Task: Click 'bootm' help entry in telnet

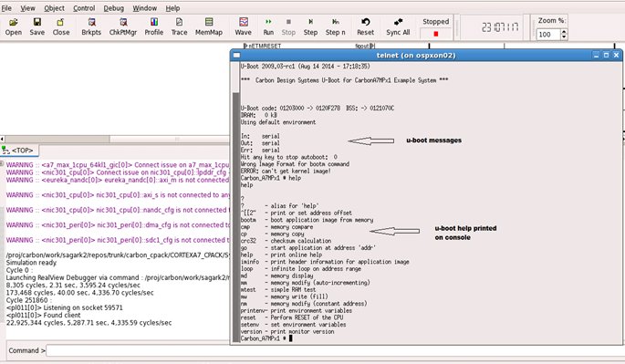Action: tap(307, 220)
